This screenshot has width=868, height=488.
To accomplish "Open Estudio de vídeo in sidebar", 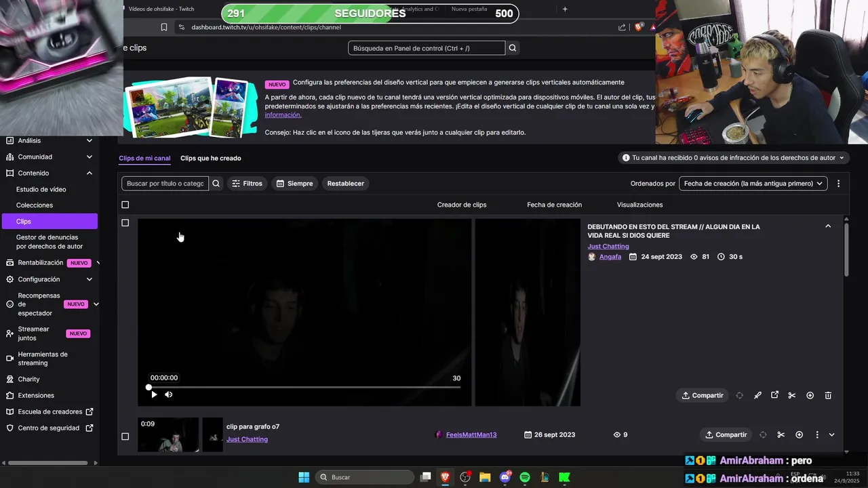I will tap(41, 189).
